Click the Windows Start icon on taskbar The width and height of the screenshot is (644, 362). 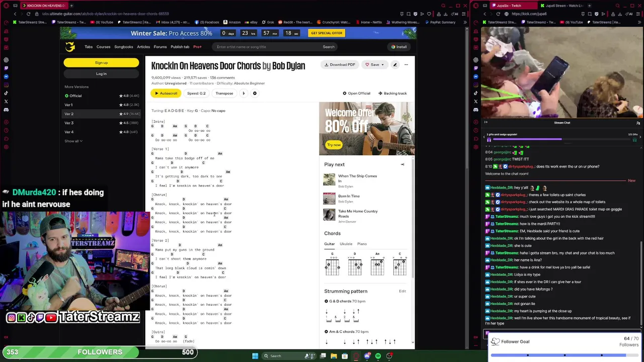pyautogui.click(x=255, y=356)
